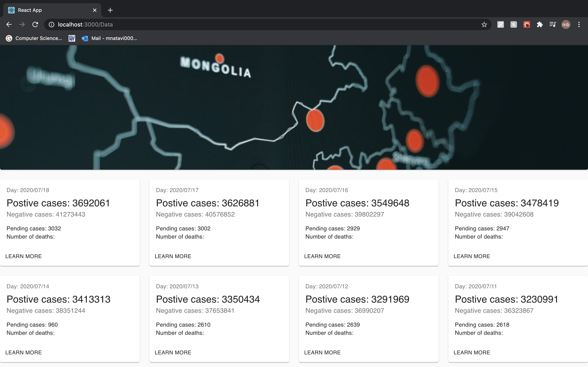Click the browser back arrow
588x367 pixels.
click(9, 24)
